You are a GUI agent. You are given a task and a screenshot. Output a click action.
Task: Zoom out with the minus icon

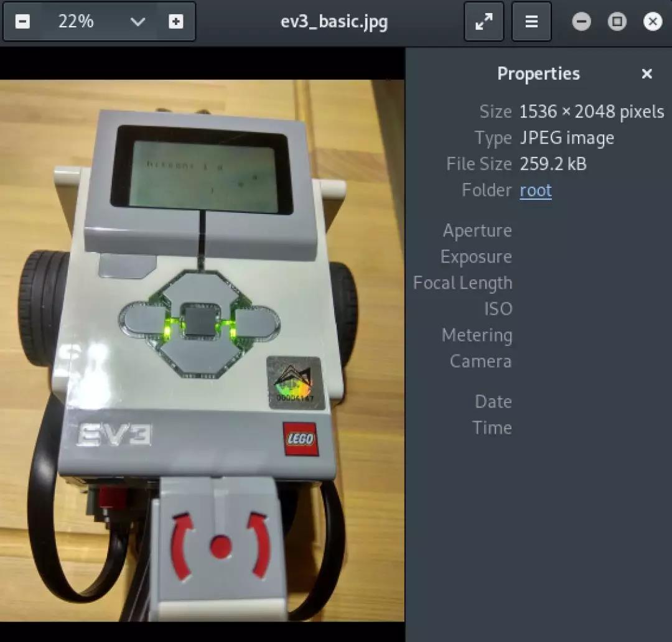23,21
